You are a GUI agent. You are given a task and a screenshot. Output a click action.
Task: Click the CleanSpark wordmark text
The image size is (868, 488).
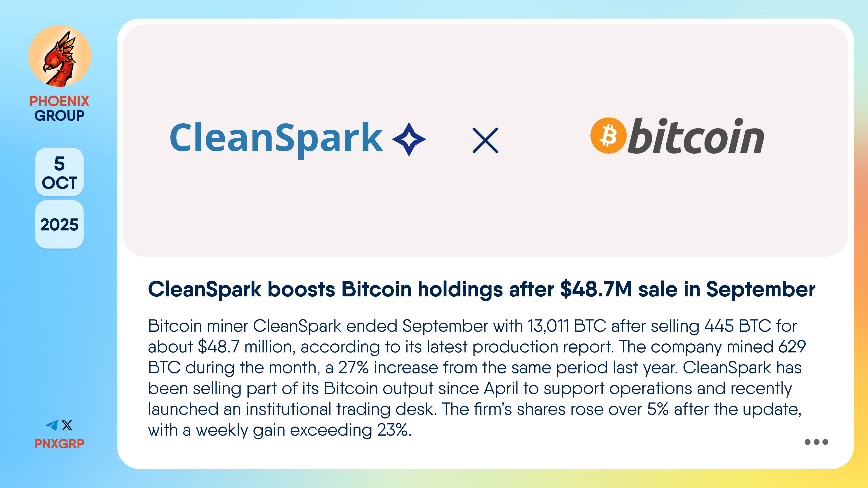[x=276, y=138]
